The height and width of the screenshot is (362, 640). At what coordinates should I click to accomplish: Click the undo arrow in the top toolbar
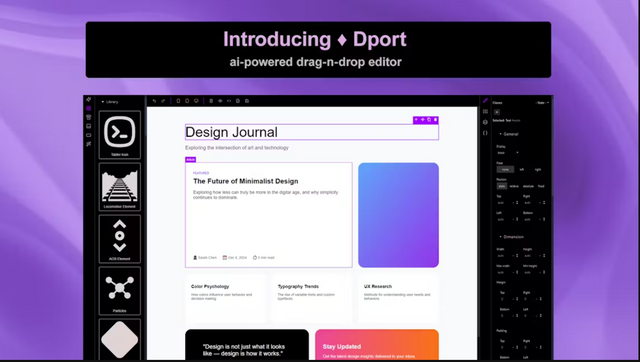click(x=154, y=101)
